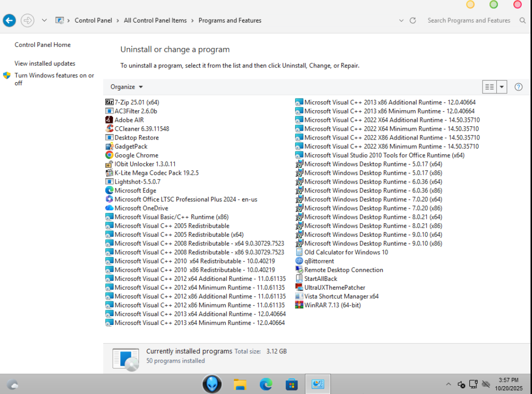Open the view options dropdown arrow
This screenshot has width=532, height=394.
click(x=502, y=87)
